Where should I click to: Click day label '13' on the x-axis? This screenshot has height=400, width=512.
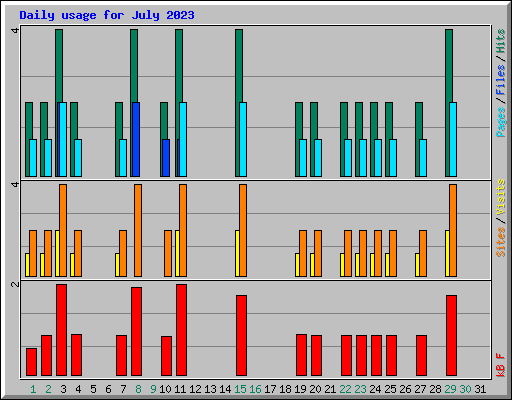coord(210,389)
